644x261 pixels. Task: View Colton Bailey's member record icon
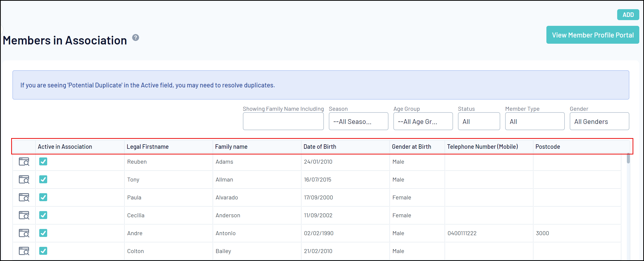click(24, 251)
